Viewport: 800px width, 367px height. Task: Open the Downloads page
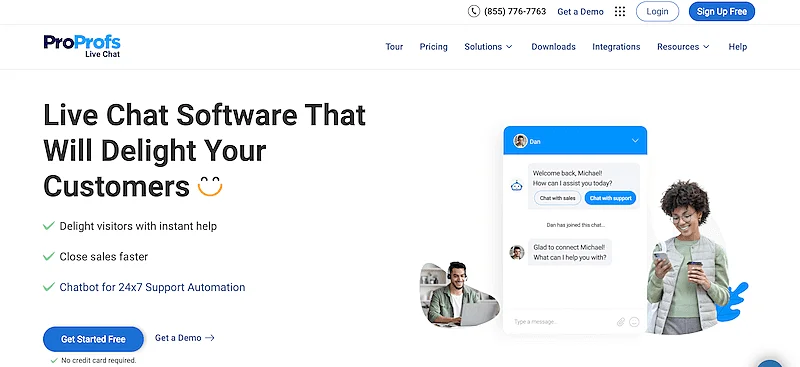(554, 46)
